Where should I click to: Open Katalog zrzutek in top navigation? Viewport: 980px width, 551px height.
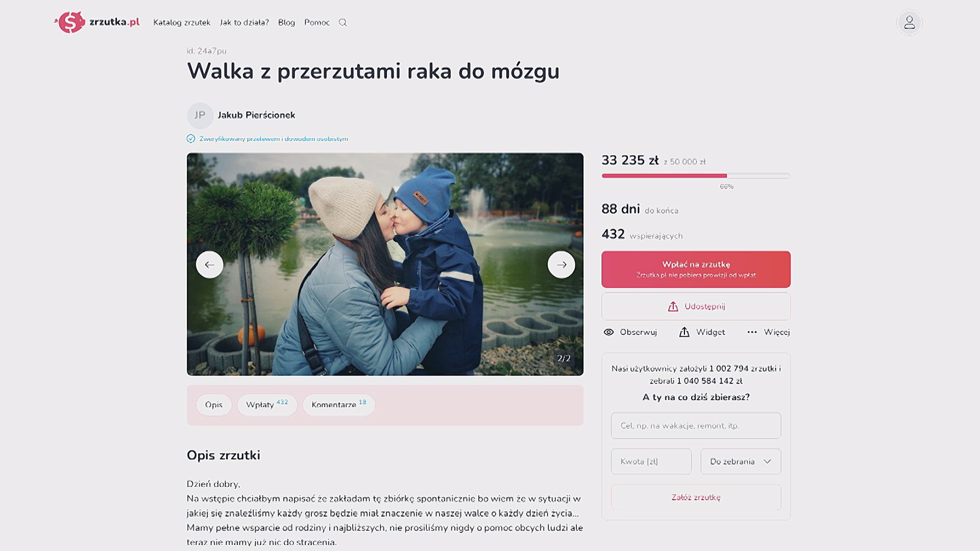(182, 22)
